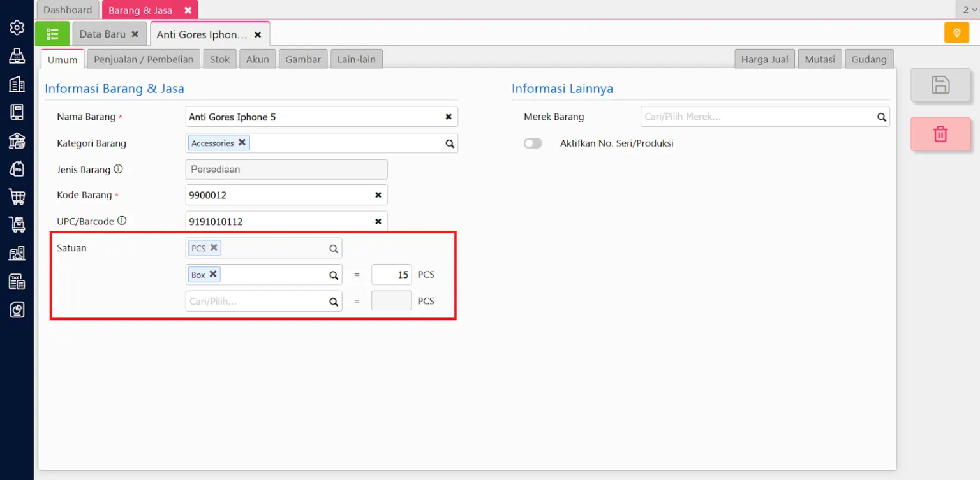Open the Box unit search dropdown
The height and width of the screenshot is (480, 980).
[334, 275]
